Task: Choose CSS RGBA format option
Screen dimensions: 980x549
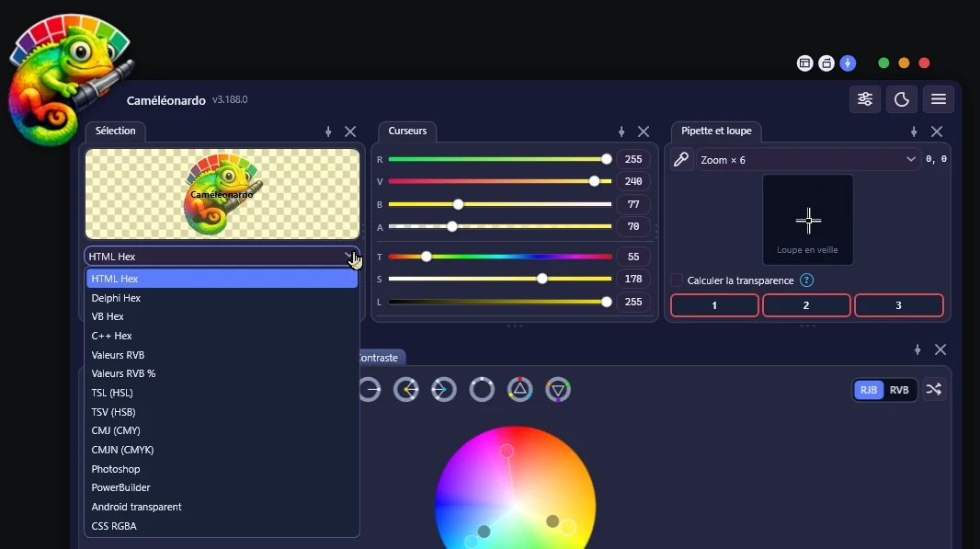Action: (222, 526)
